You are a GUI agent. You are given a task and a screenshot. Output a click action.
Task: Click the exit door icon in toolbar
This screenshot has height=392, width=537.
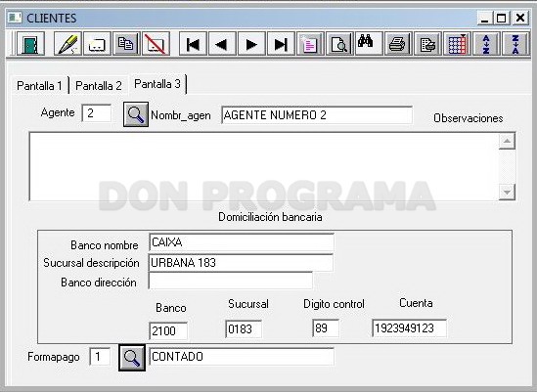pos(30,44)
